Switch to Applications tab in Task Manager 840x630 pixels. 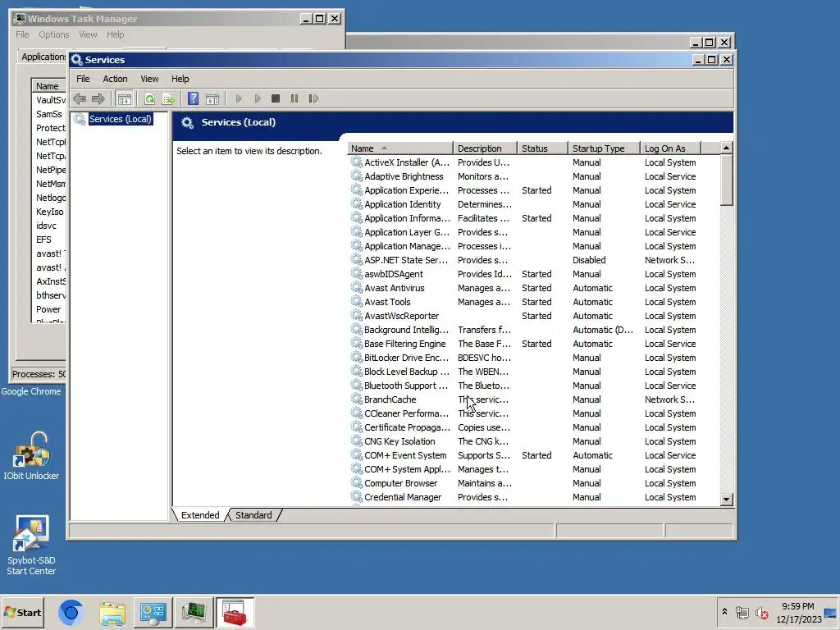[43, 57]
